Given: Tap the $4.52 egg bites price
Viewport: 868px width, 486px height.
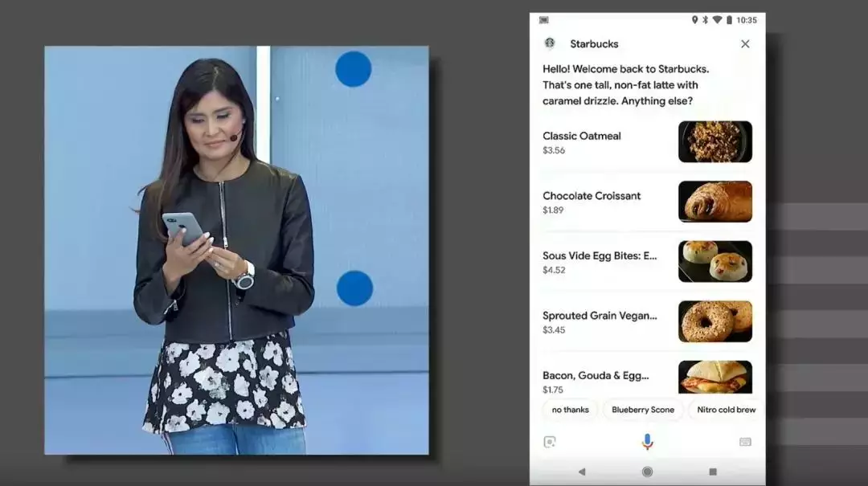Looking at the screenshot, I should [554, 270].
